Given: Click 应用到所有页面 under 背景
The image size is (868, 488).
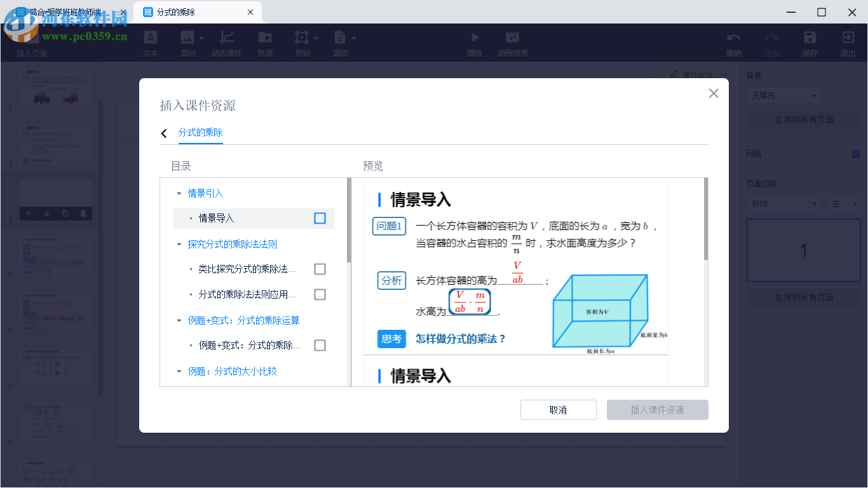Looking at the screenshot, I should [803, 119].
